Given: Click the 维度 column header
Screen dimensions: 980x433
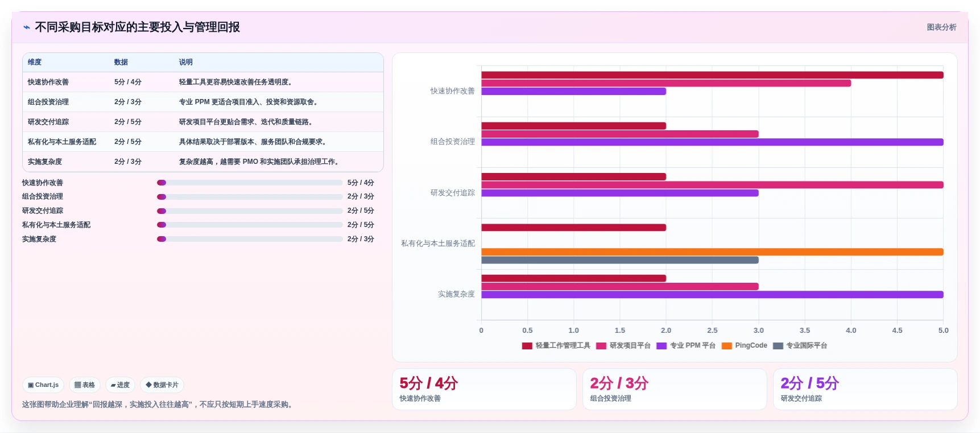Looking at the screenshot, I should pyautogui.click(x=35, y=62).
